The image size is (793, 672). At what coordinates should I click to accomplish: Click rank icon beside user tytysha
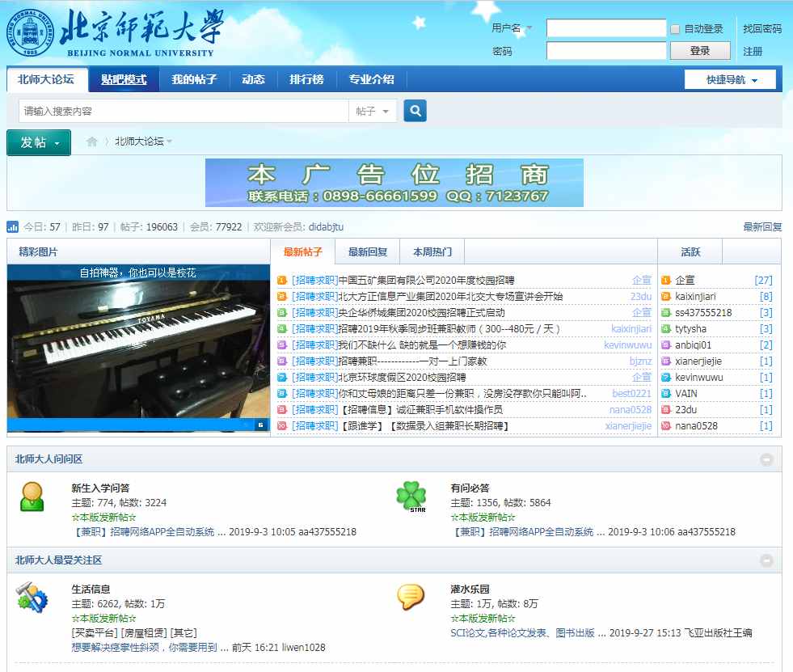click(666, 329)
